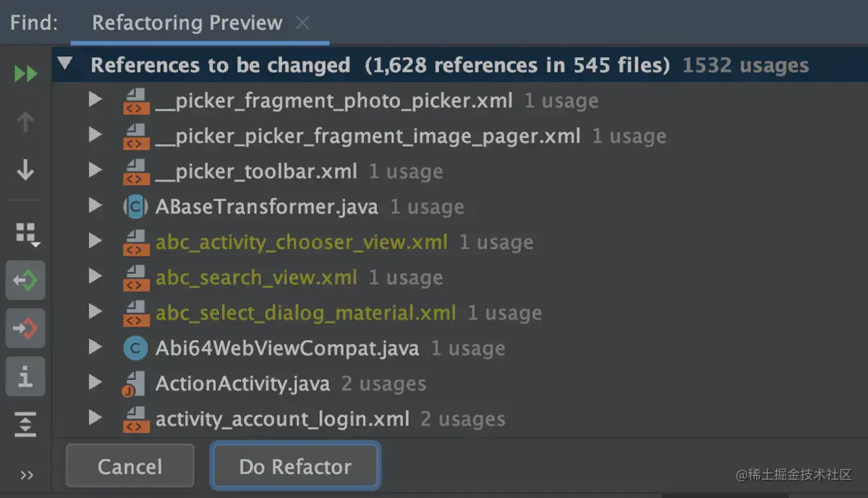Click the Expand All icon in sidebar
Screen dimensions: 868x498
coord(26,424)
